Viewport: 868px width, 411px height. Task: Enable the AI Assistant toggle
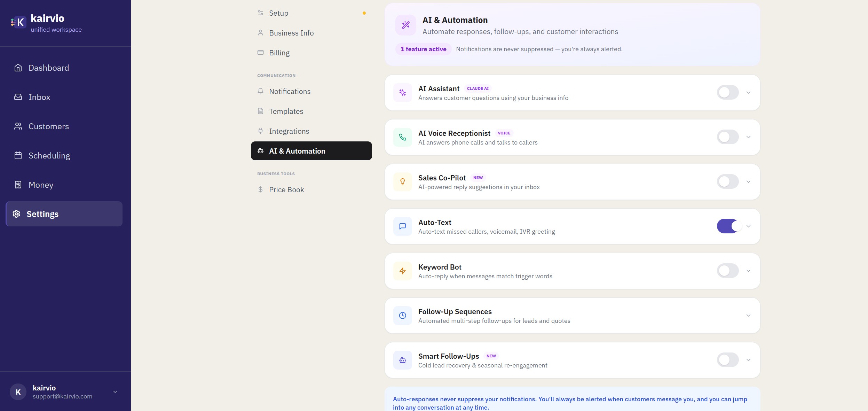click(x=728, y=92)
